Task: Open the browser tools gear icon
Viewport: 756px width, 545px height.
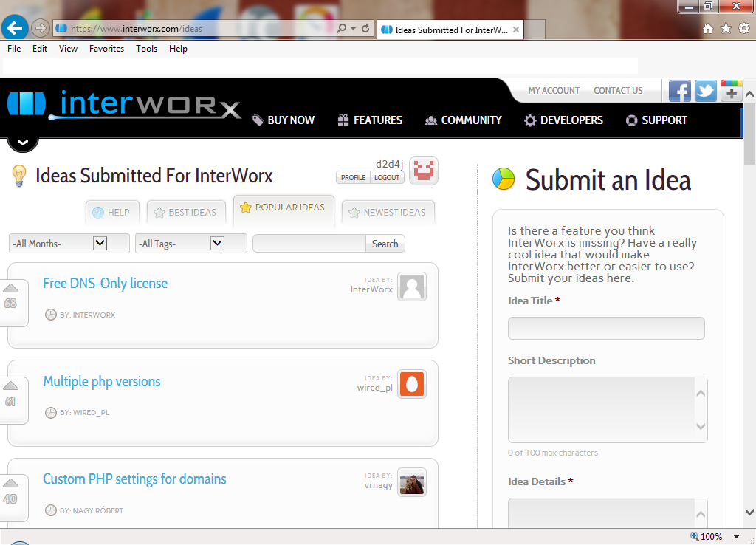Action: 744,29
